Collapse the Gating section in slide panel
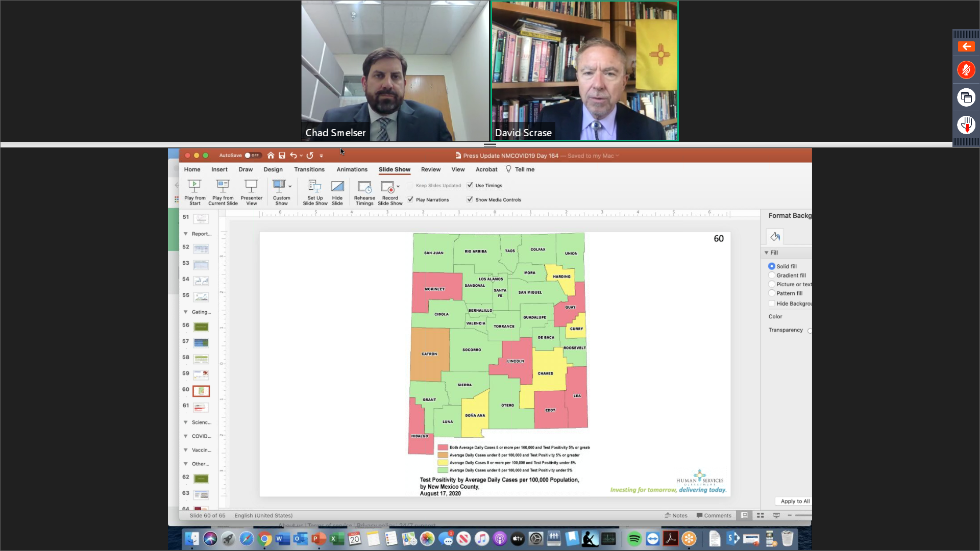 tap(186, 312)
